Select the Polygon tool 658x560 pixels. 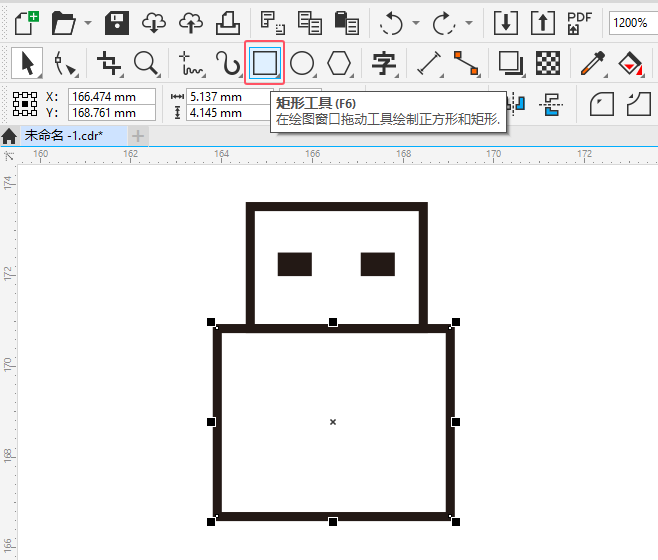point(339,63)
